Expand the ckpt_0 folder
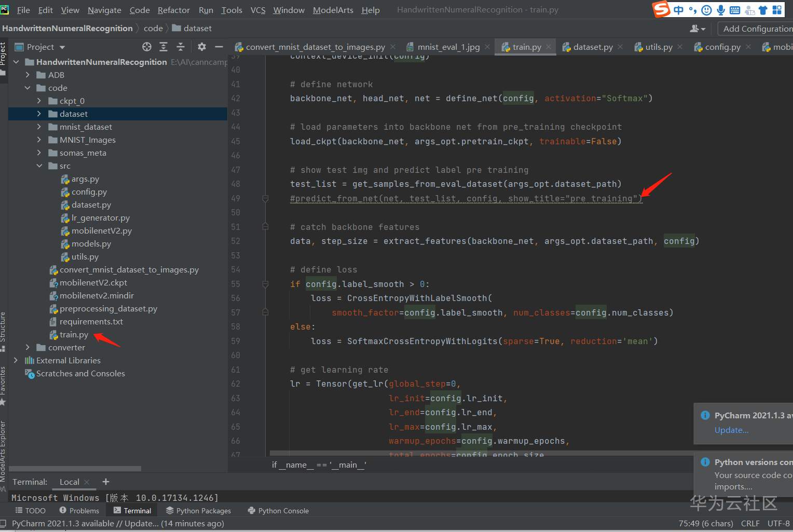793x532 pixels. (x=39, y=101)
